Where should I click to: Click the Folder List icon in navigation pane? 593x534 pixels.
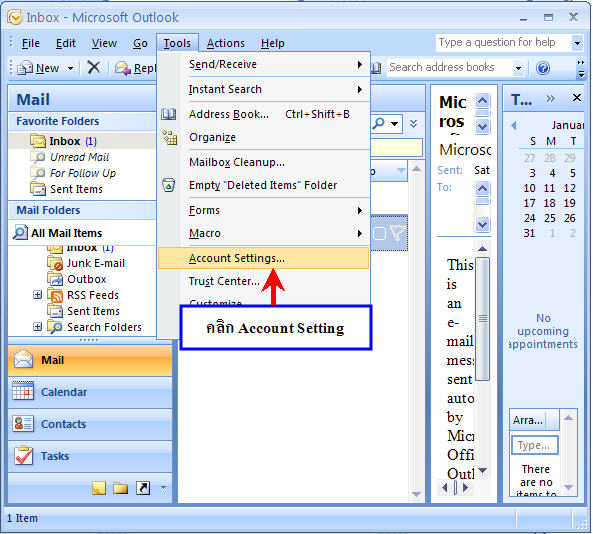click(x=121, y=488)
